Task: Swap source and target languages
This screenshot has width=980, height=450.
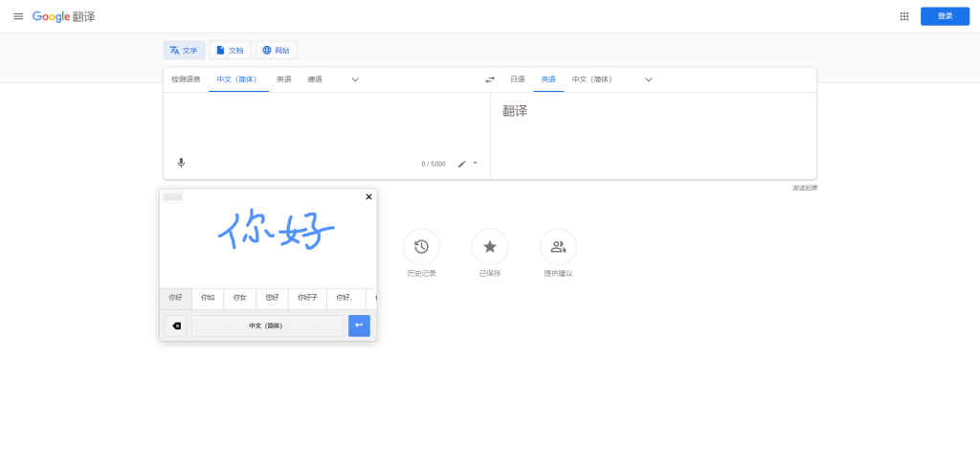Action: click(x=490, y=79)
